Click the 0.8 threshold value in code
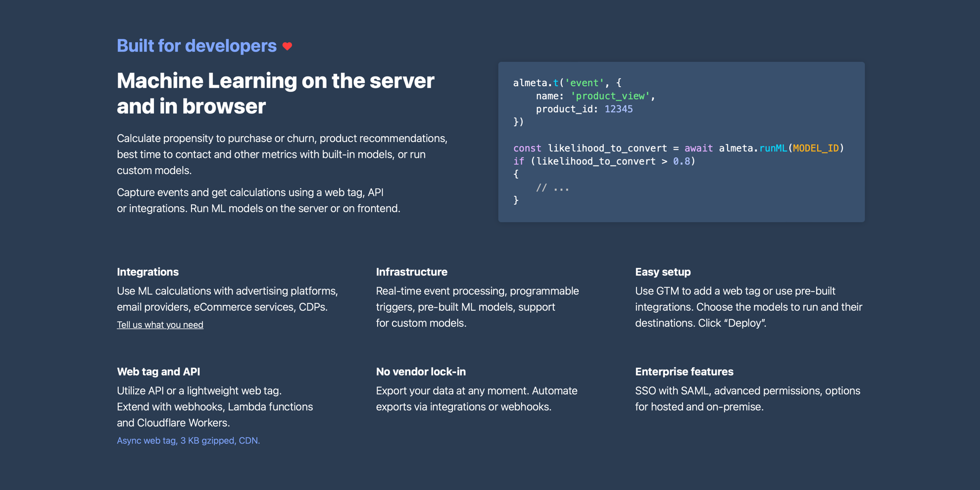 pos(681,161)
